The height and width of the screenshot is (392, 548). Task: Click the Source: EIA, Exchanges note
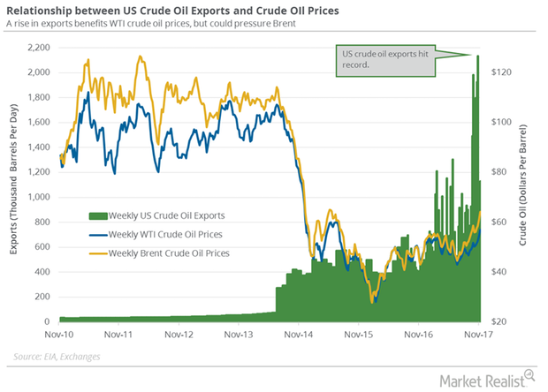(x=57, y=357)
